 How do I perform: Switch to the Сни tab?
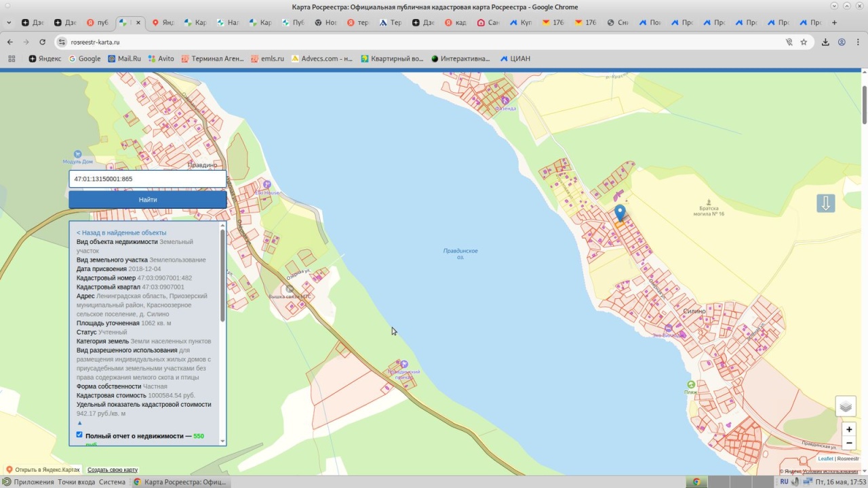[618, 22]
